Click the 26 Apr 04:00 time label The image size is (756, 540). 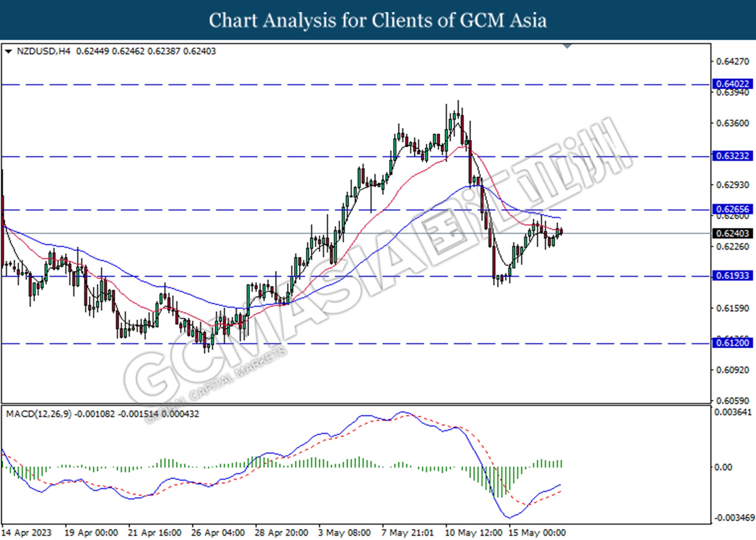218,532
